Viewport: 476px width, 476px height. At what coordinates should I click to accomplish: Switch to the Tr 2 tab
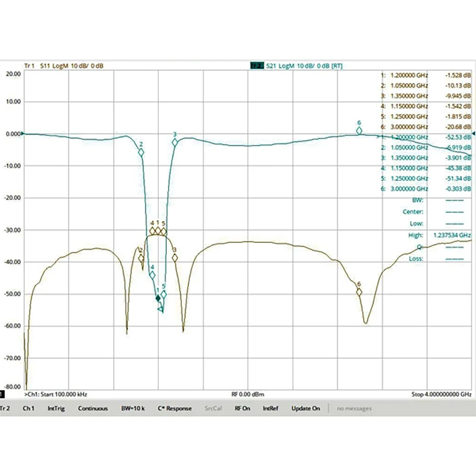click(x=5, y=409)
